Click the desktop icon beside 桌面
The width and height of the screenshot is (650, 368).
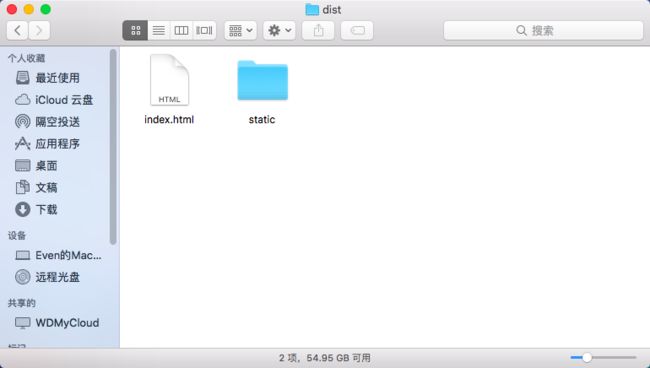click(x=23, y=166)
